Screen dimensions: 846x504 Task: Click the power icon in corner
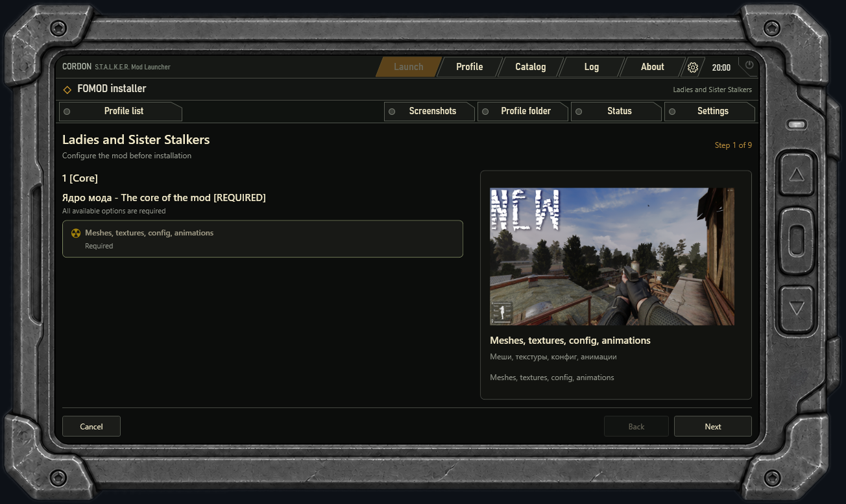(749, 65)
